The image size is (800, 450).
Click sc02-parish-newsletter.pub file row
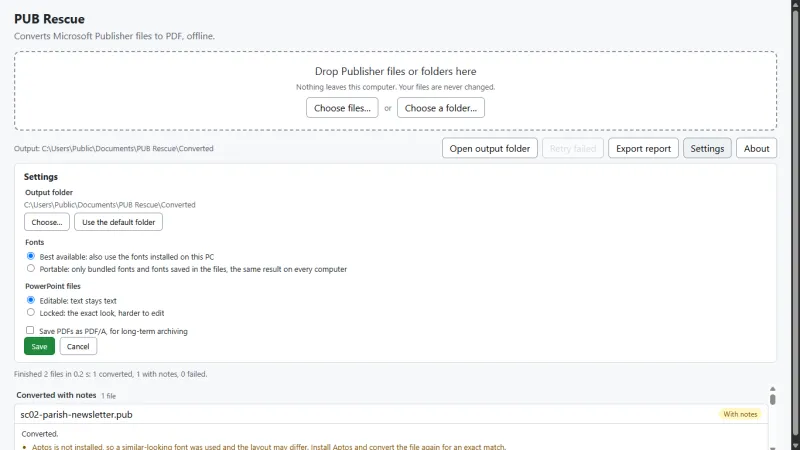point(391,414)
